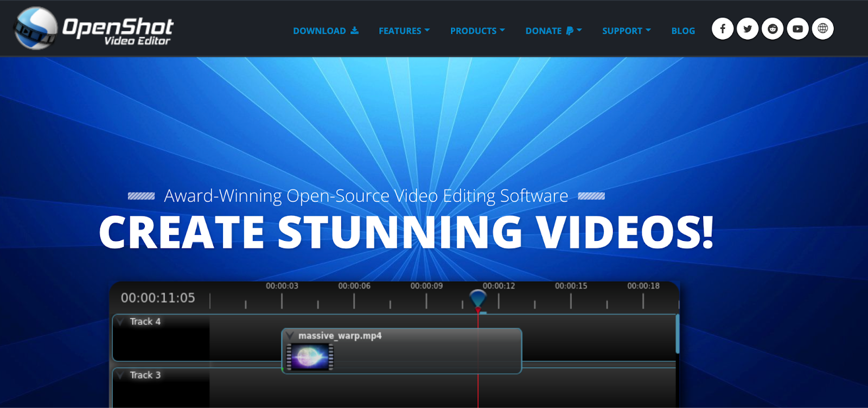Image resolution: width=868 pixels, height=408 pixels.
Task: Click the Track 4 label
Action: (145, 322)
